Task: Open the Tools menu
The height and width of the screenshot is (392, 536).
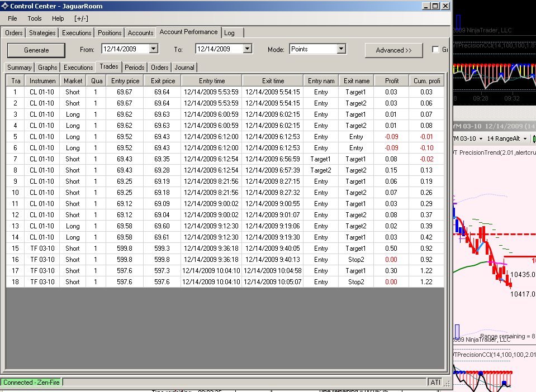Action: coord(35,18)
